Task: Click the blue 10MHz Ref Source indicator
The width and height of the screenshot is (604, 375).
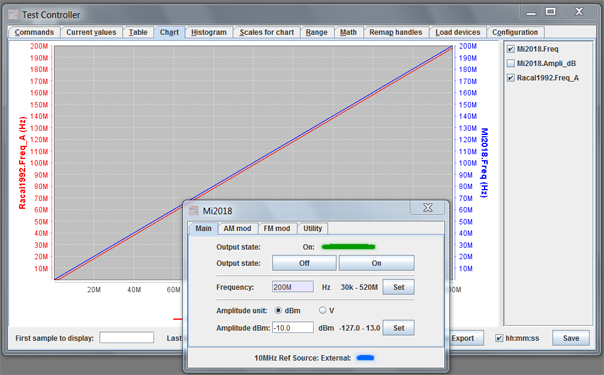Action: point(365,358)
